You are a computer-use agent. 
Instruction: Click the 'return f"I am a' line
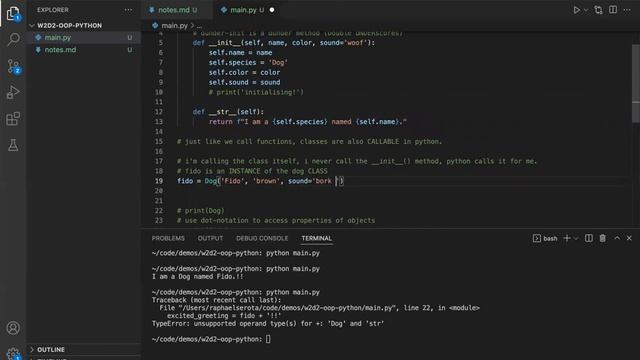pos(308,122)
